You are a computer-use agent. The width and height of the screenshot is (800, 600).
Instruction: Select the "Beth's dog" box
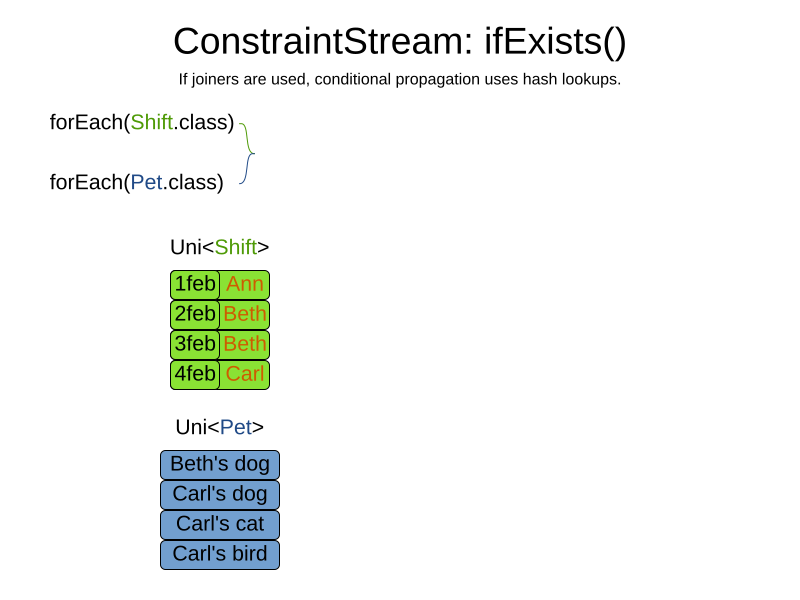(x=220, y=464)
